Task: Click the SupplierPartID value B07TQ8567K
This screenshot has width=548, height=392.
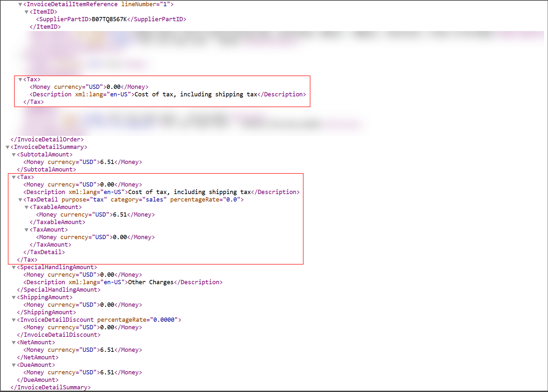Action: [109, 19]
